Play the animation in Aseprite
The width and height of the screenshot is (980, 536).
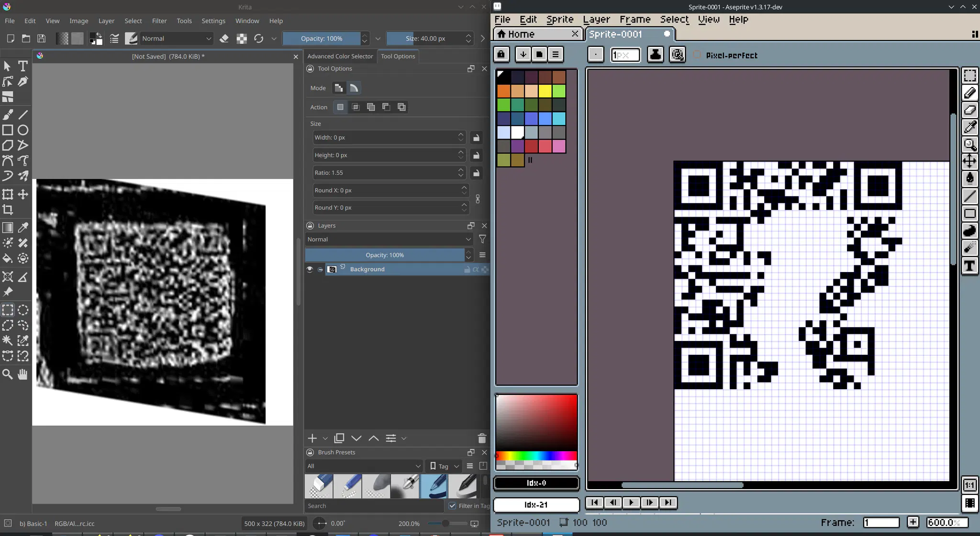[631, 503]
